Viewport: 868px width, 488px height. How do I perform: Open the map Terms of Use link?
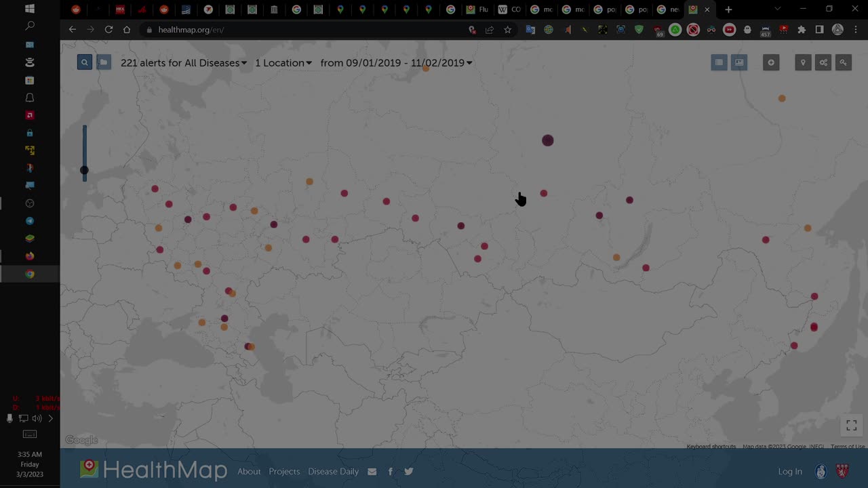tap(848, 447)
